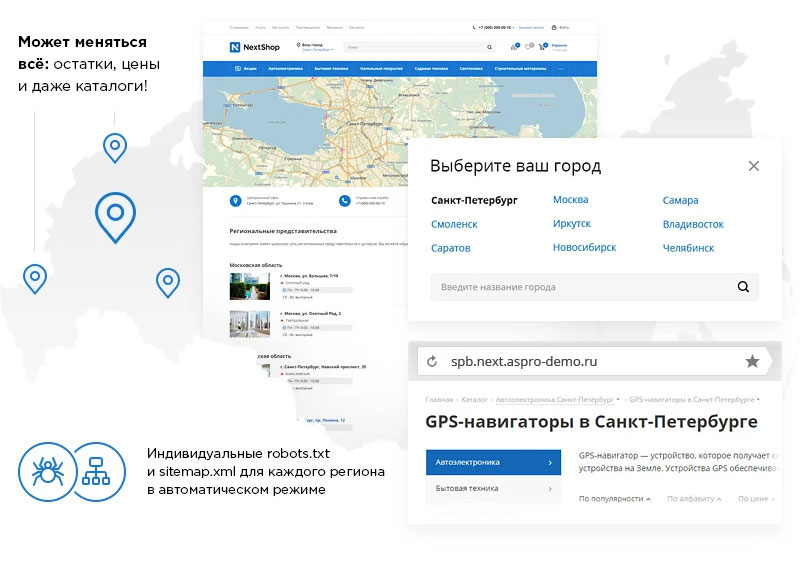This screenshot has width=800, height=584.
Task: Click the wishlist heart icon in header
Action: click(527, 47)
